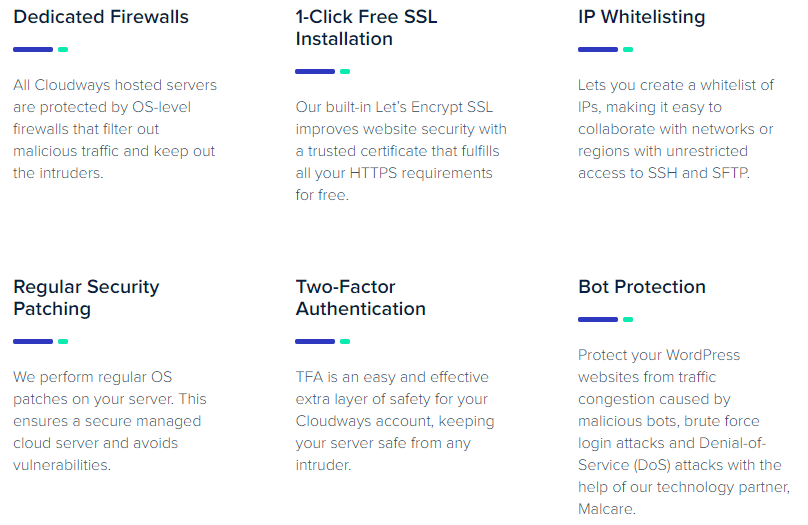The image size is (808, 525).
Task: Click the blue underline bar below Dedicated Firewalls
Action: point(32,49)
